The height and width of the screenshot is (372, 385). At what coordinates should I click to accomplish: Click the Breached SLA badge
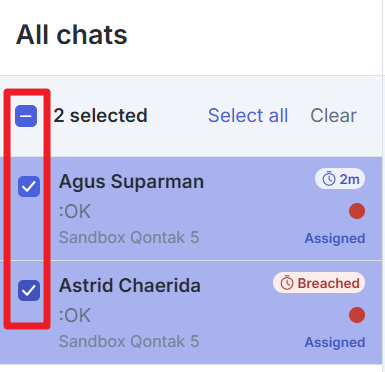[x=319, y=283]
